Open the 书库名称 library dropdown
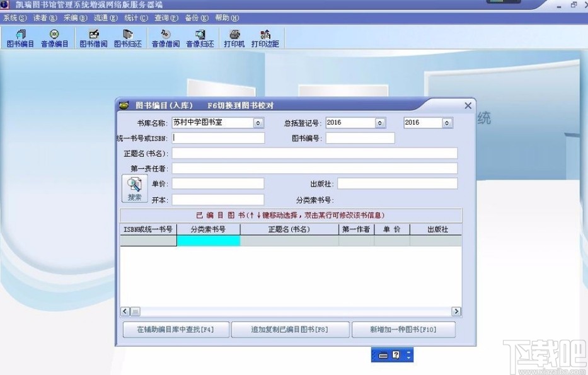 click(257, 123)
